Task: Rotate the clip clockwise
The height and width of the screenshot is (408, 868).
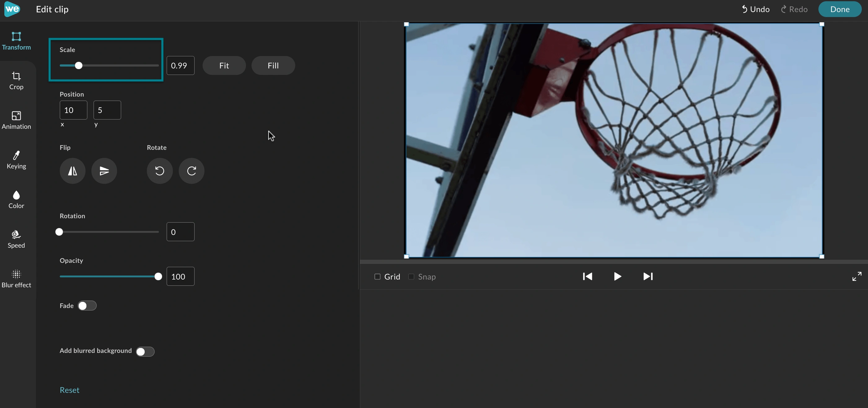Action: pos(191,171)
